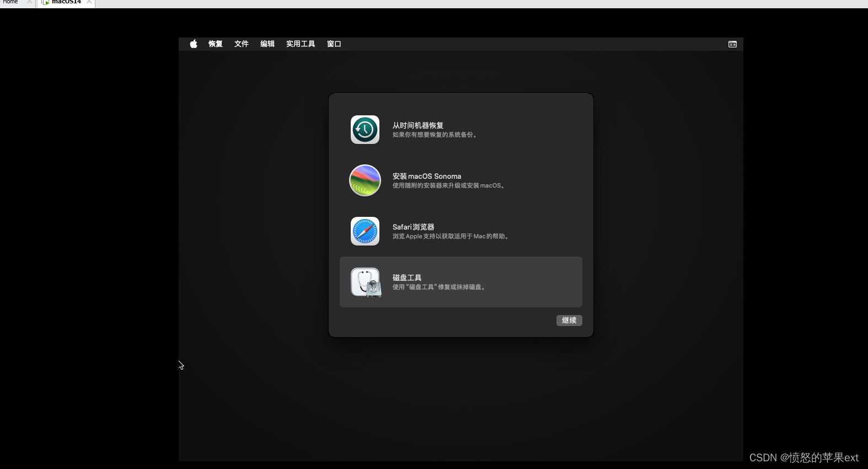
Task: Open the 文件 menu
Action: 242,44
